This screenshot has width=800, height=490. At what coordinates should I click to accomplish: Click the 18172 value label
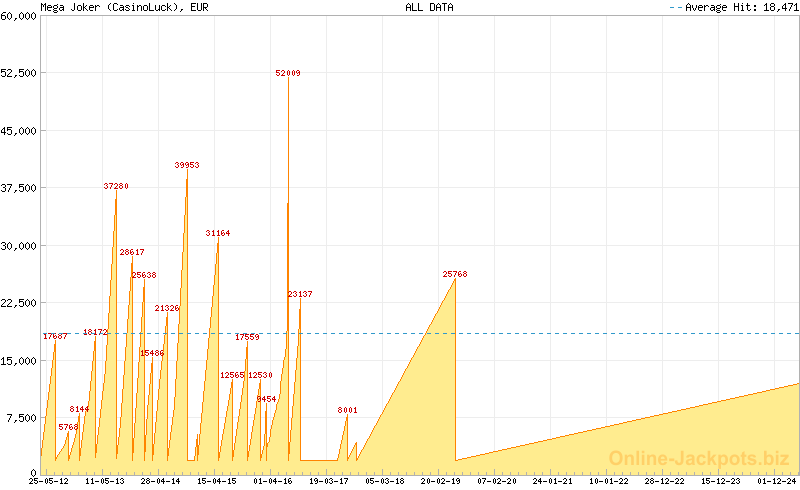95,332
